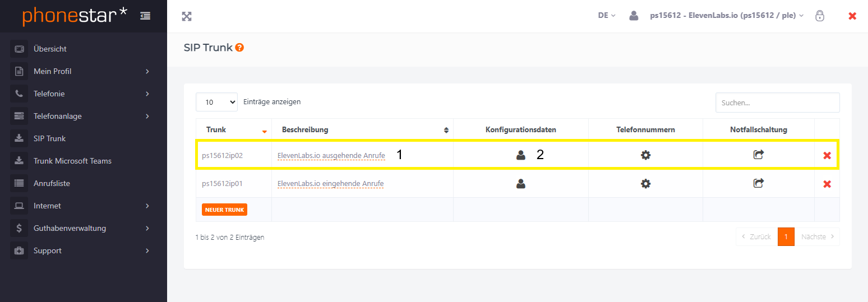The height and width of the screenshot is (302, 868).
Task: Edit description ElevenLabs.io eingehende Anrufe
Action: tap(330, 184)
